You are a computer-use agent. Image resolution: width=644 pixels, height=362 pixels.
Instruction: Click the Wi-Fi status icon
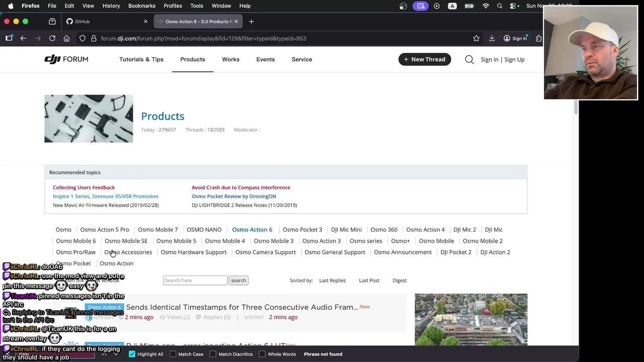(486, 6)
